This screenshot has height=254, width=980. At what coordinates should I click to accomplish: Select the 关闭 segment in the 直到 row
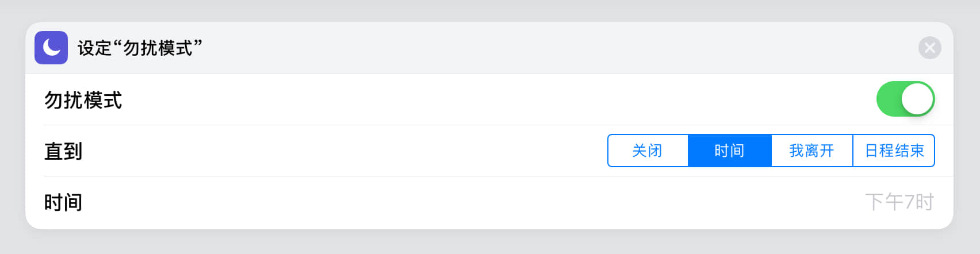click(648, 151)
